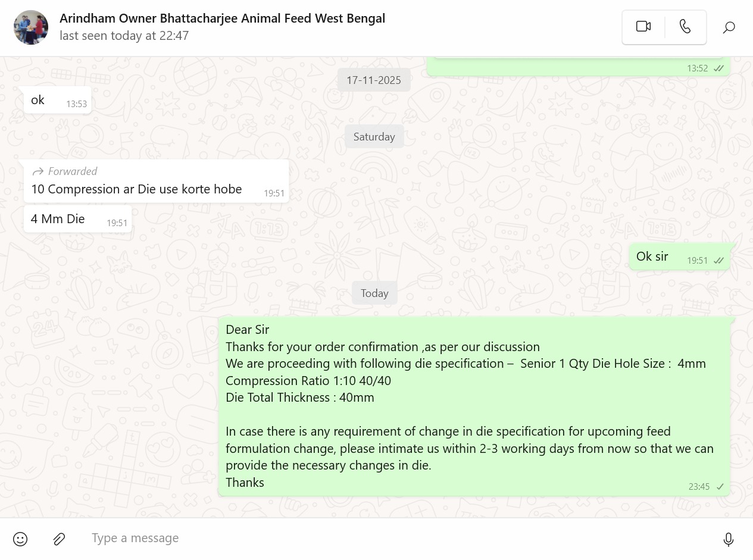Click the "last seen today at 22:47" status
Viewport: 753px width, 560px height.
[x=124, y=36]
